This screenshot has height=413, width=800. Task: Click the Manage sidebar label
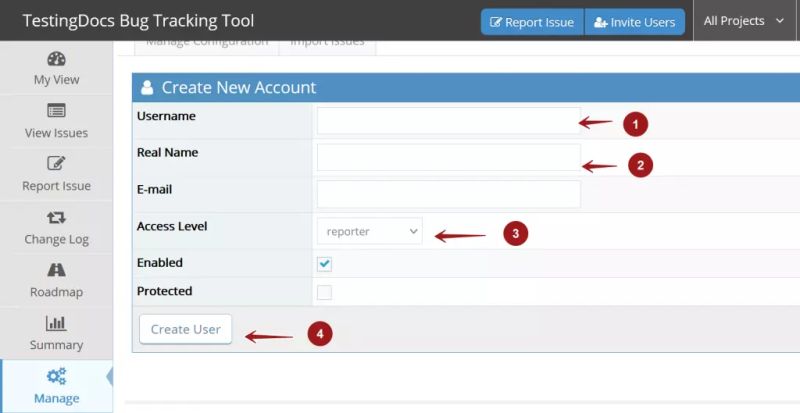(56, 398)
